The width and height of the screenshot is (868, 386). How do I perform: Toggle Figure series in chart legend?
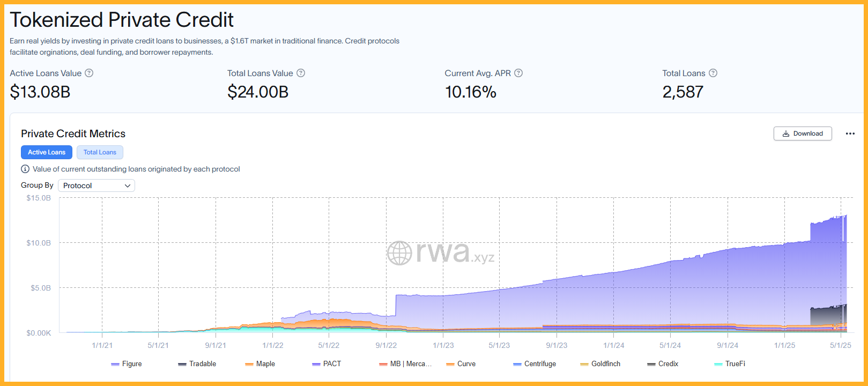point(127,363)
